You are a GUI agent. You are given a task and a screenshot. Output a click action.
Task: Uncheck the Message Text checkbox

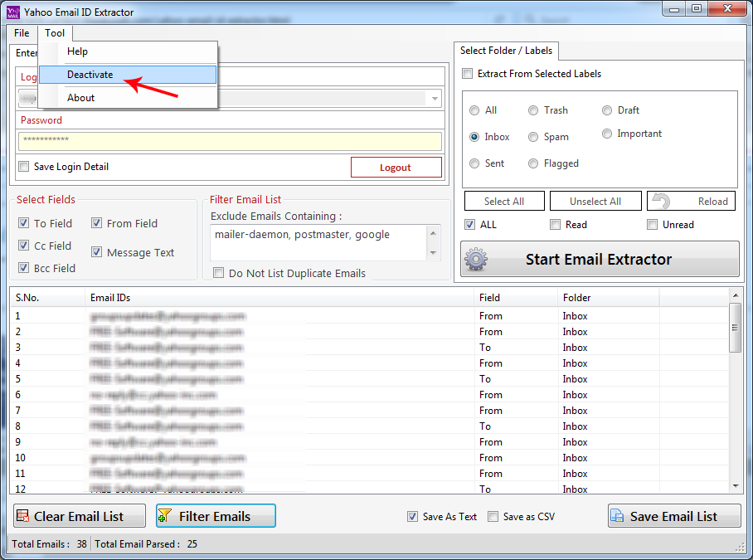(96, 252)
